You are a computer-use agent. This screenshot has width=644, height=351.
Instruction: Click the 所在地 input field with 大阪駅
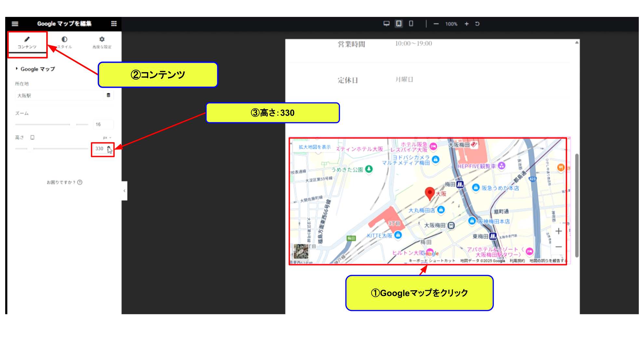(x=60, y=96)
